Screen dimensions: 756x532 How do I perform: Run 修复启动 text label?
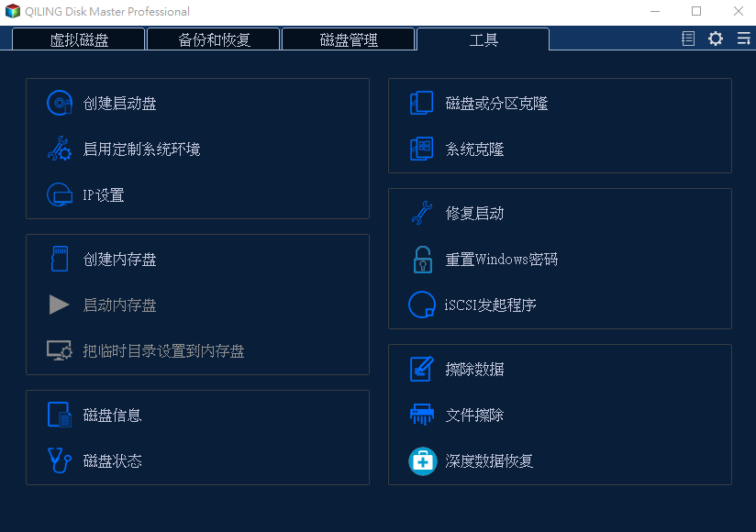[475, 213]
